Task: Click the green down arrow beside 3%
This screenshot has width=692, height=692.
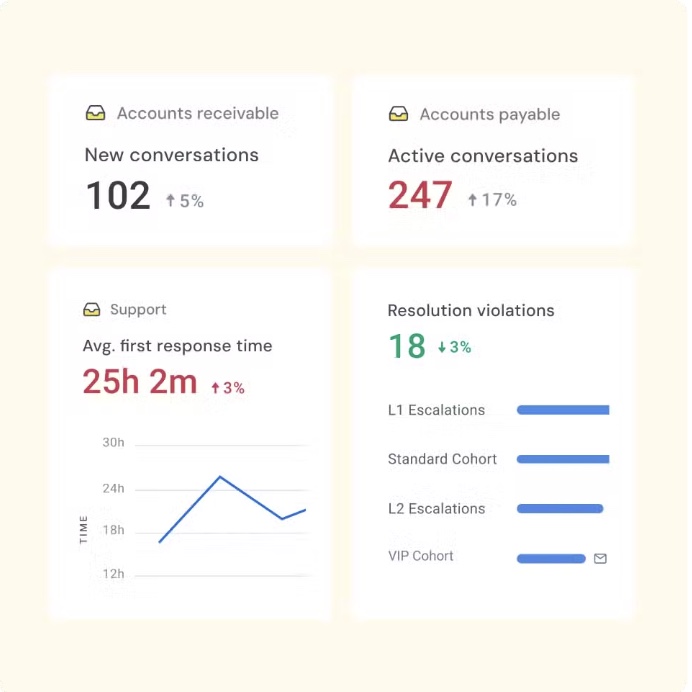Action: click(442, 348)
